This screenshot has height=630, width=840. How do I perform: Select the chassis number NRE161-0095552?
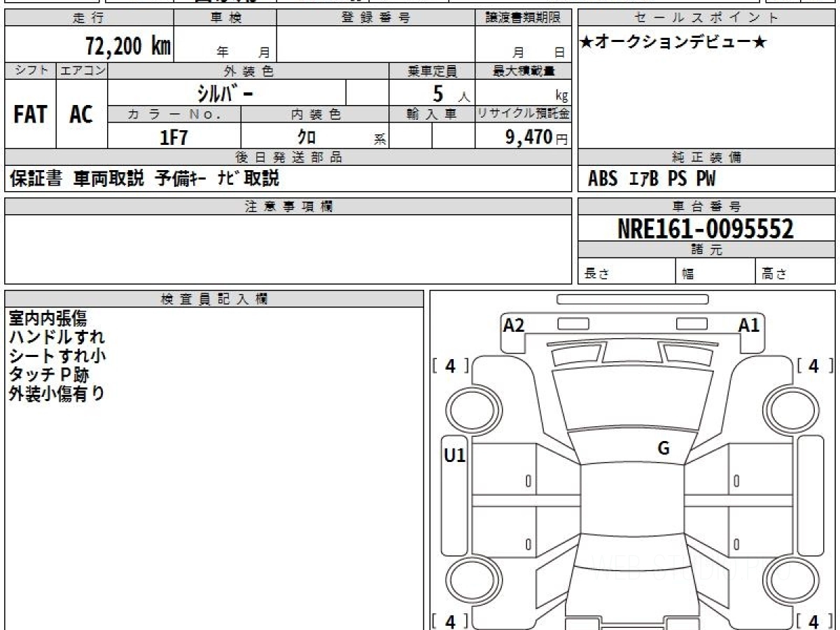[x=706, y=228]
